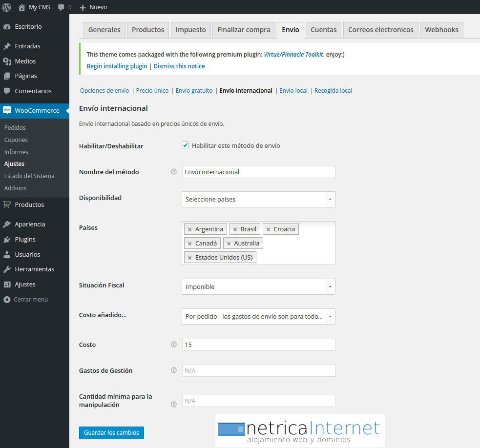Click the help icon for Gastos de Gestión
Screen dimensions: 480x448
click(173, 370)
